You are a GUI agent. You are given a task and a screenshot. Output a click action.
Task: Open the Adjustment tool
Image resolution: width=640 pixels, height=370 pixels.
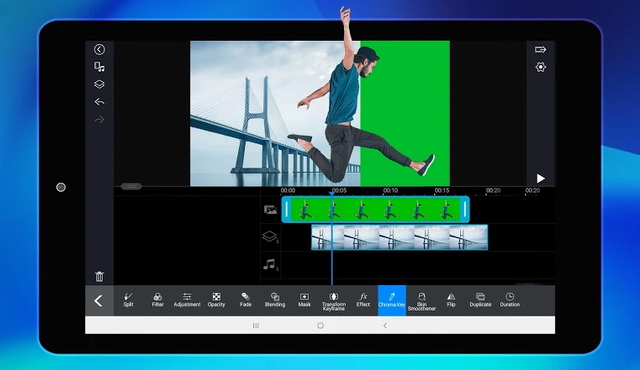(x=187, y=300)
